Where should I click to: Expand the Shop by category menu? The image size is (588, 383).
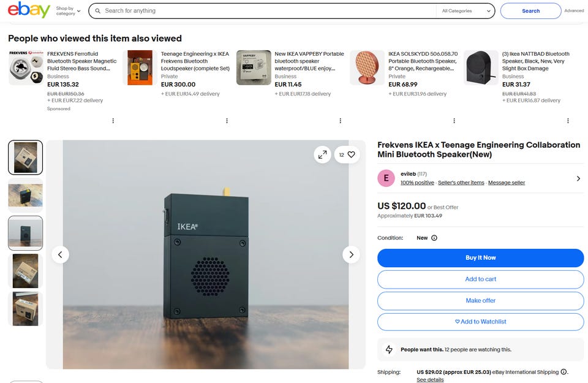68,11
